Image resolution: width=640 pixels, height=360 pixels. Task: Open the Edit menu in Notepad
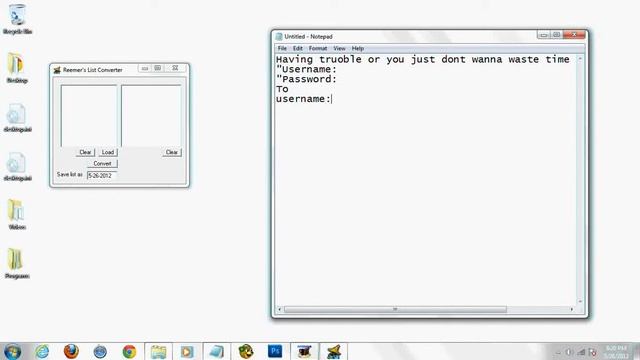coord(298,48)
